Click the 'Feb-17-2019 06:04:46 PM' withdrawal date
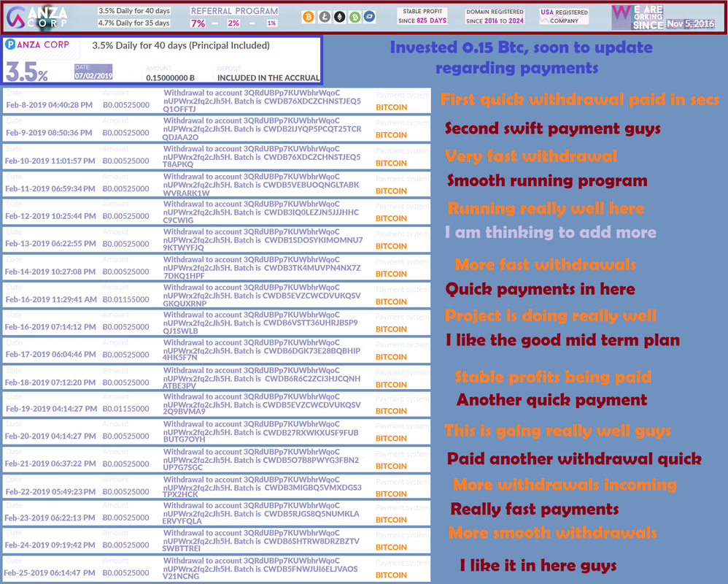Viewport: 728px width, 584px height. tap(50, 355)
